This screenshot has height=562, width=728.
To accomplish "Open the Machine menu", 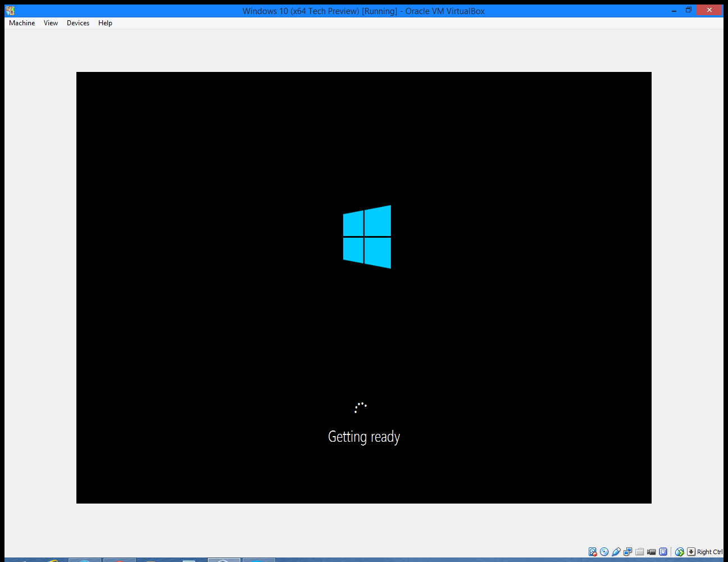I will click(x=22, y=23).
